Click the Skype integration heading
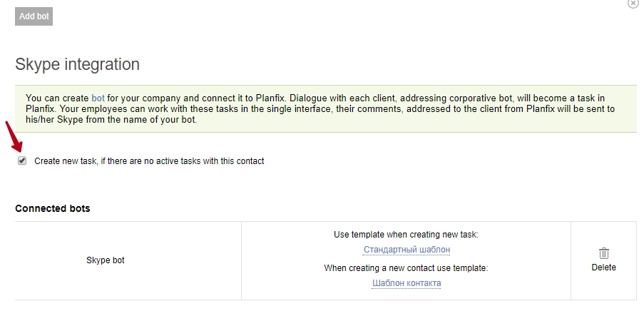644x311 pixels. 77,64
